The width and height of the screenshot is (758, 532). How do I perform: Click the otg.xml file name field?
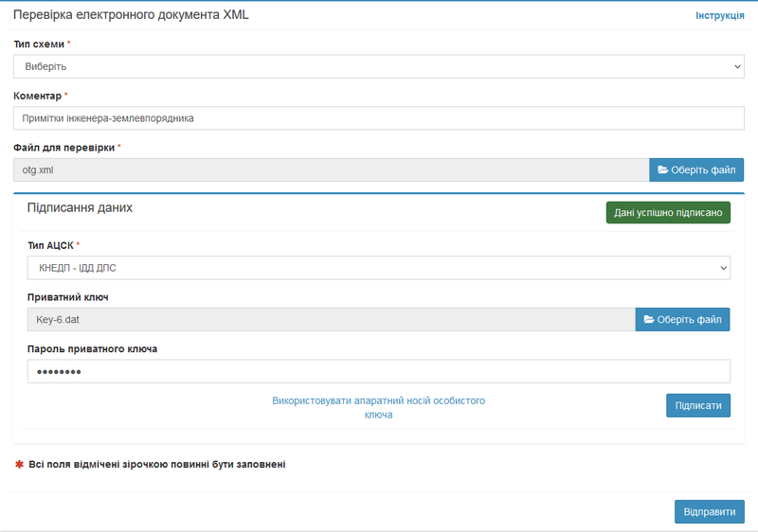point(331,170)
